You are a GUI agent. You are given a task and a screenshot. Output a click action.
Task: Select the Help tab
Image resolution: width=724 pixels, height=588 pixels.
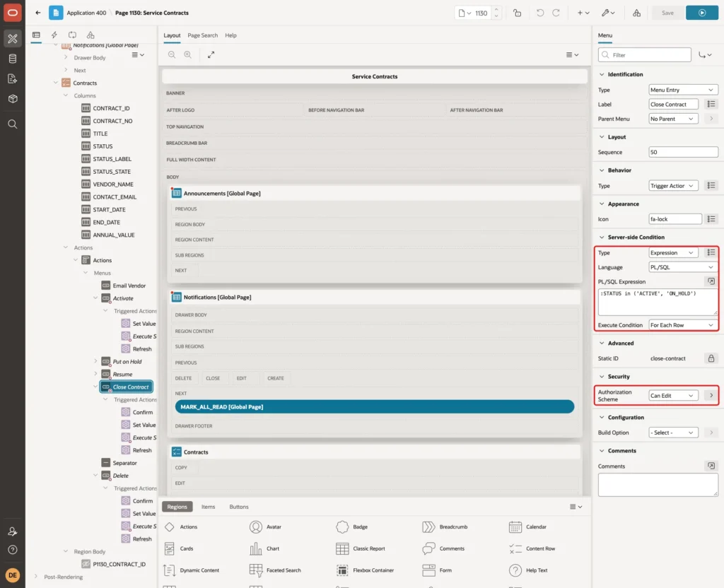click(x=230, y=35)
